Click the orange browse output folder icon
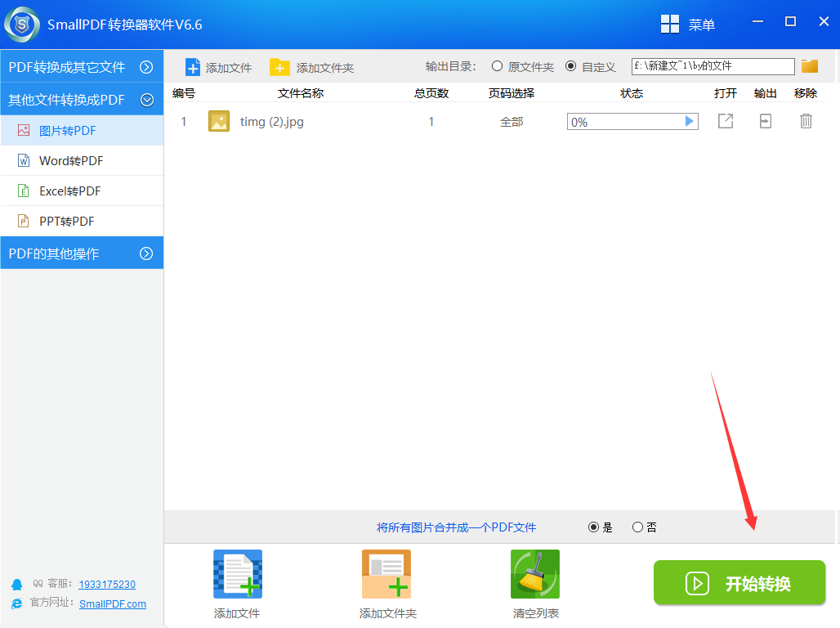This screenshot has height=628, width=840. 810,66
